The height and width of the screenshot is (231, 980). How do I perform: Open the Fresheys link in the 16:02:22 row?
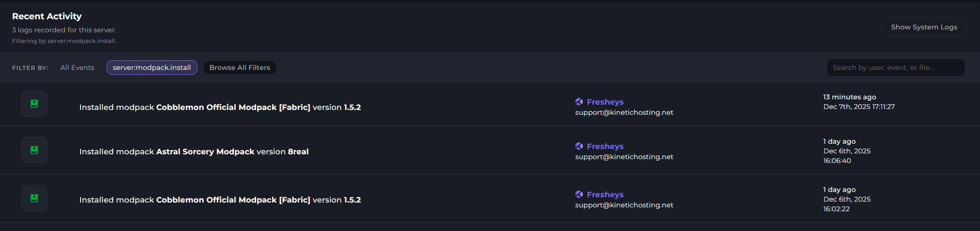(605, 194)
